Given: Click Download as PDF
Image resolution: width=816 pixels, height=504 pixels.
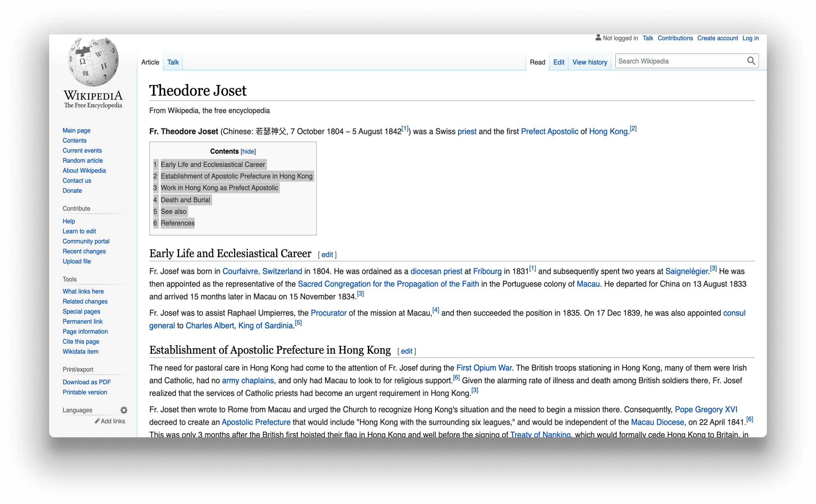Looking at the screenshot, I should [87, 382].
